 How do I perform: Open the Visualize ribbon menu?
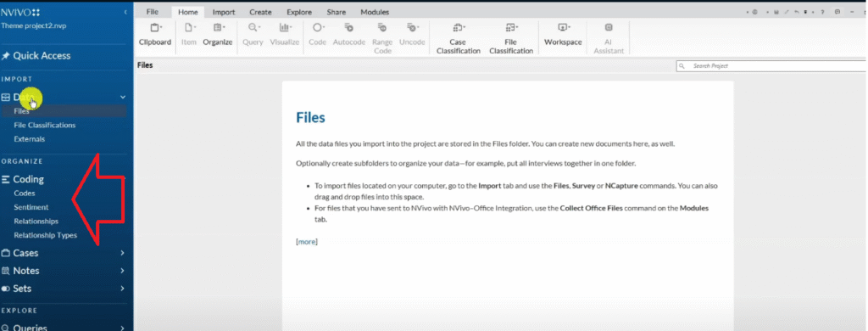(285, 35)
